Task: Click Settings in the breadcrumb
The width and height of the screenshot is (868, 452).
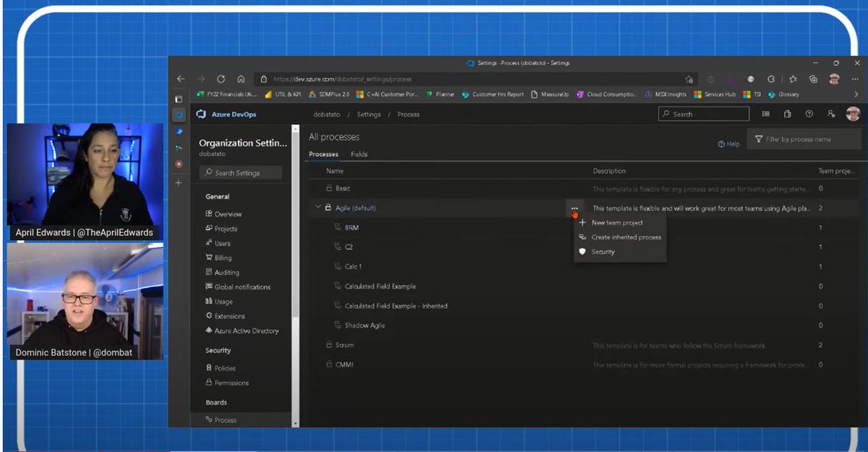Action: [x=368, y=114]
